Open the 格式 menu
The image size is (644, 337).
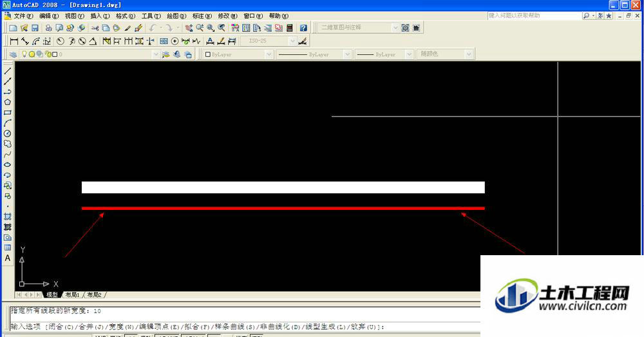point(126,15)
